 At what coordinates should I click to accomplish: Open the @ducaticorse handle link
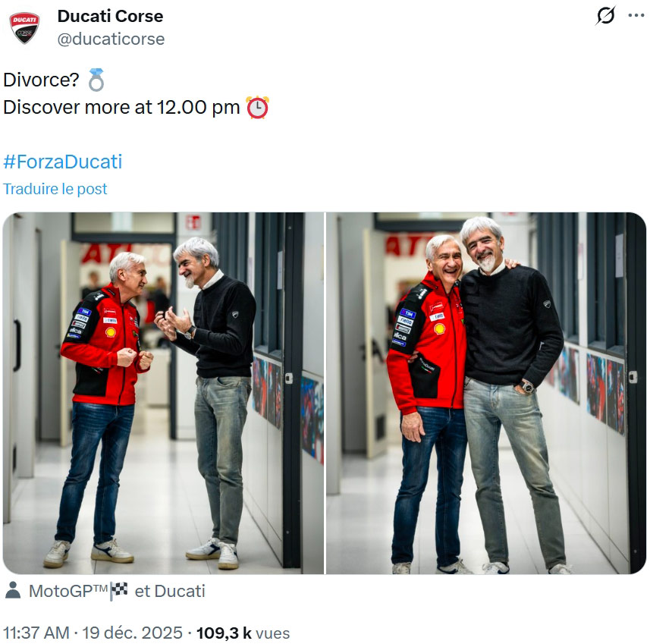[x=111, y=39]
